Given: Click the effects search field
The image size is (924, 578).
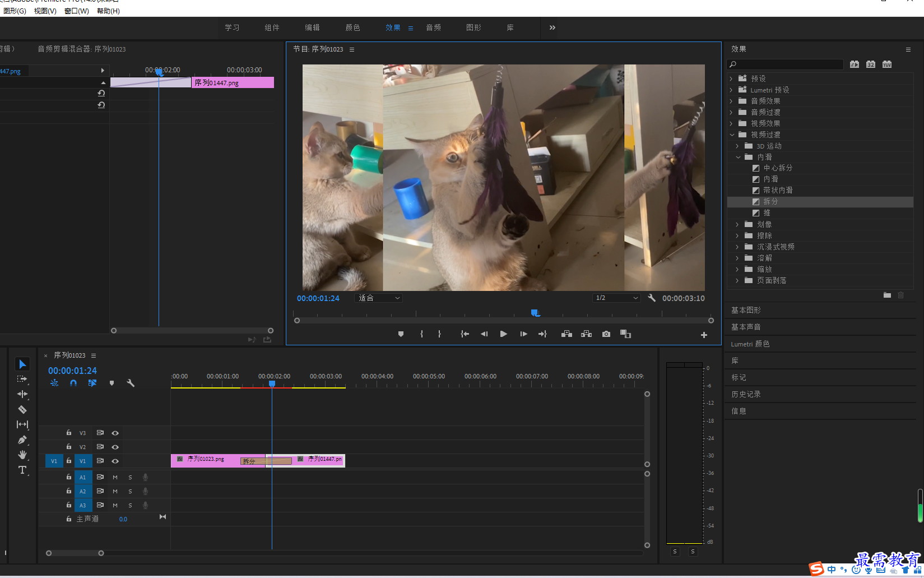Looking at the screenshot, I should point(785,64).
